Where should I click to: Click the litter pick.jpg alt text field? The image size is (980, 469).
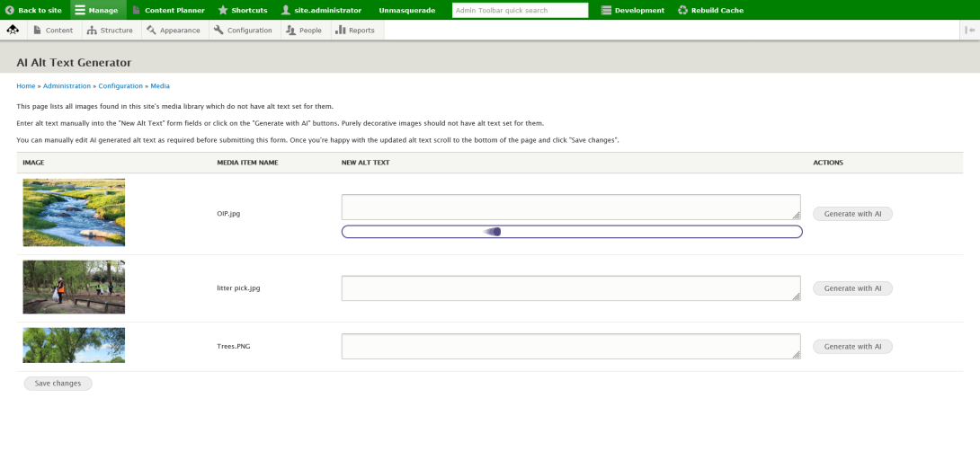tap(571, 288)
